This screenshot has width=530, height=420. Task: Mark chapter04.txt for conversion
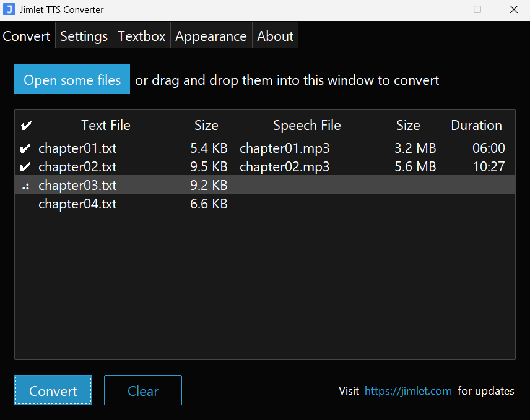point(25,204)
